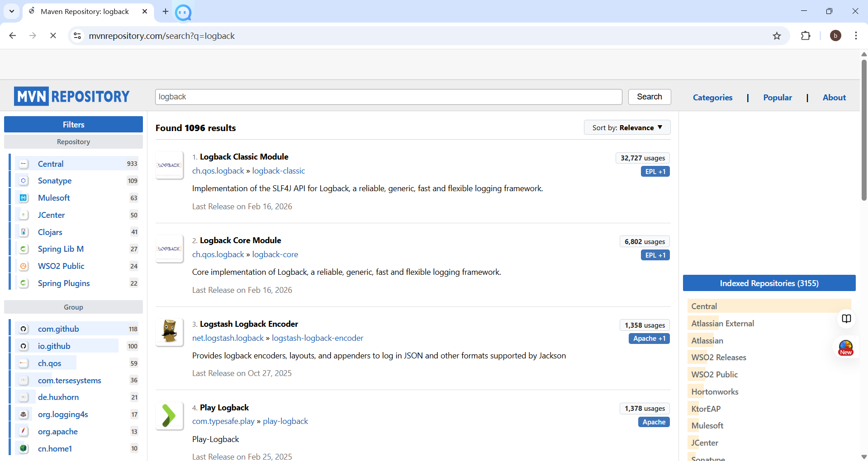Click the WSO2 Public filter icon
The image size is (868, 461).
pyautogui.click(x=24, y=266)
